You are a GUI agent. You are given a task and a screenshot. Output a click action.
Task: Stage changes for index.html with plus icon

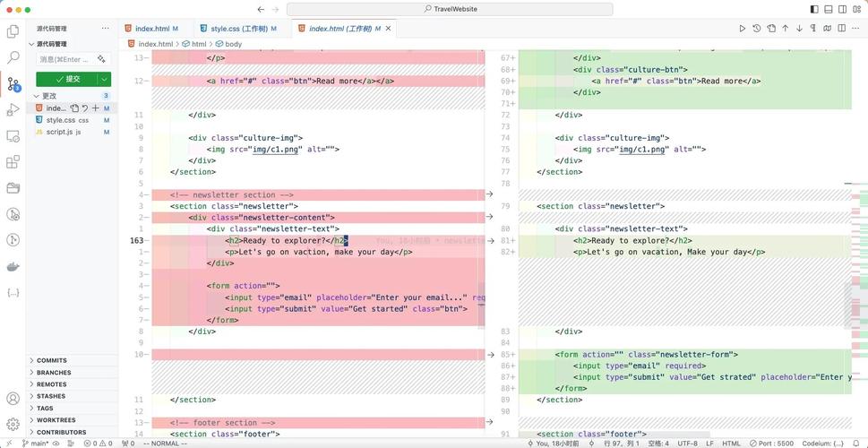tap(95, 108)
